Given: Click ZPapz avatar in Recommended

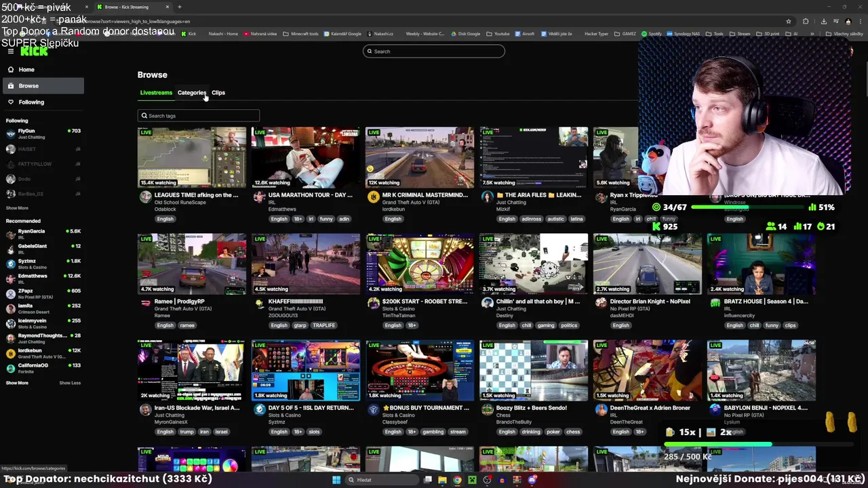Looking at the screenshot, I should pos(10,293).
